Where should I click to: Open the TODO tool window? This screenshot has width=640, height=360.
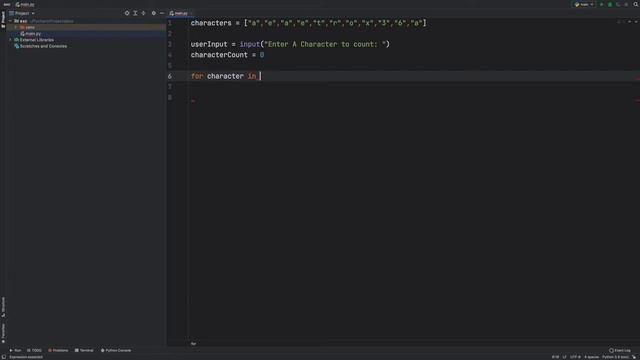coord(34,350)
